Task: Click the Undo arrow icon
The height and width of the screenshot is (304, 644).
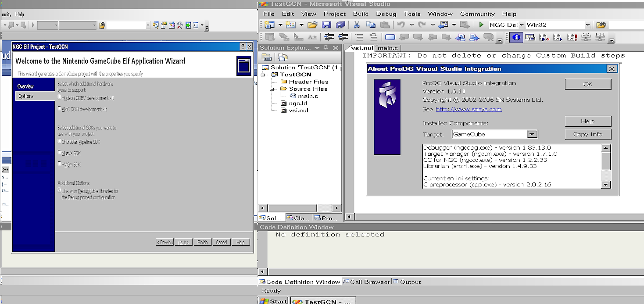Action: [x=401, y=25]
